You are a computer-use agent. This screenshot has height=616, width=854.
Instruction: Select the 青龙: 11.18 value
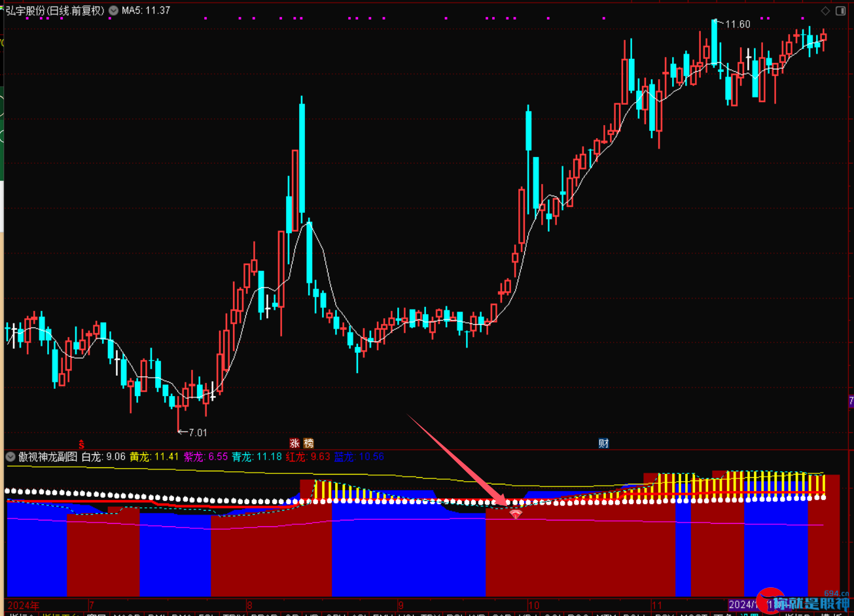tap(257, 457)
